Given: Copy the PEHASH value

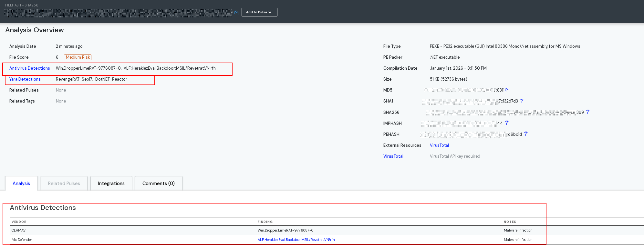Looking at the screenshot, I should (x=526, y=134).
